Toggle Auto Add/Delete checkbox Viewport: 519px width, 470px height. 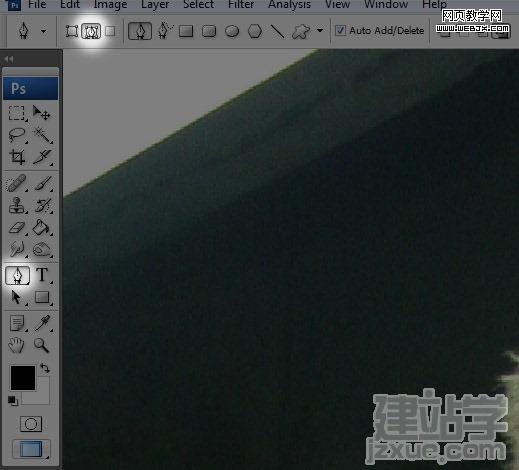pos(340,31)
